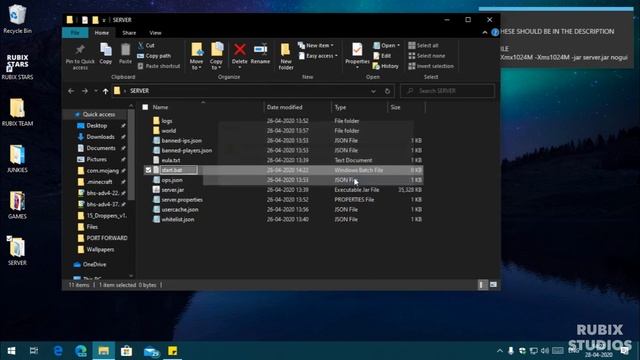640x360 pixels.
Task: Open Quick access in navigation pane
Action: coord(98,114)
